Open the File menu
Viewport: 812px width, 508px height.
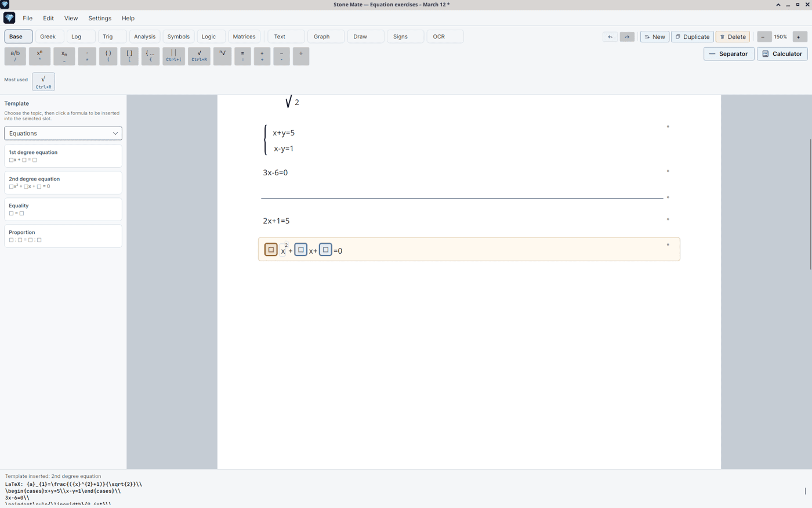pos(27,18)
